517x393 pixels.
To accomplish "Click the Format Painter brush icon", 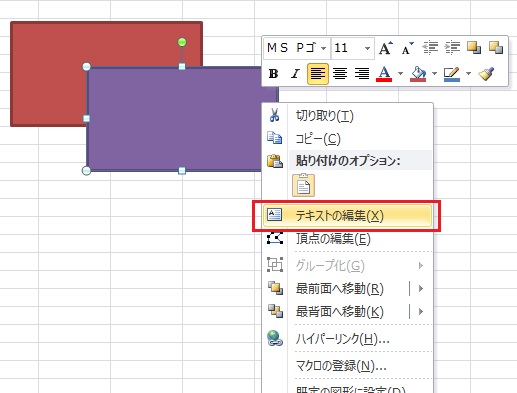I will pyautogui.click(x=486, y=74).
